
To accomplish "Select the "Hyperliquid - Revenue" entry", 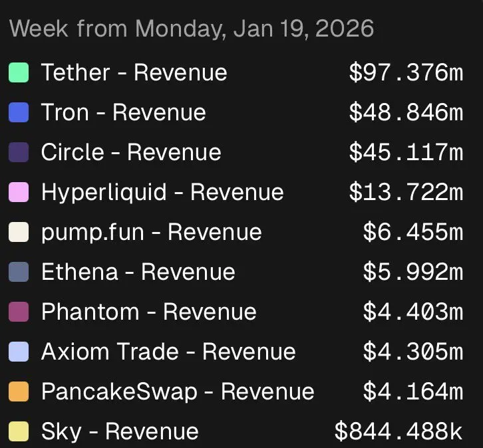I will 162,192.
